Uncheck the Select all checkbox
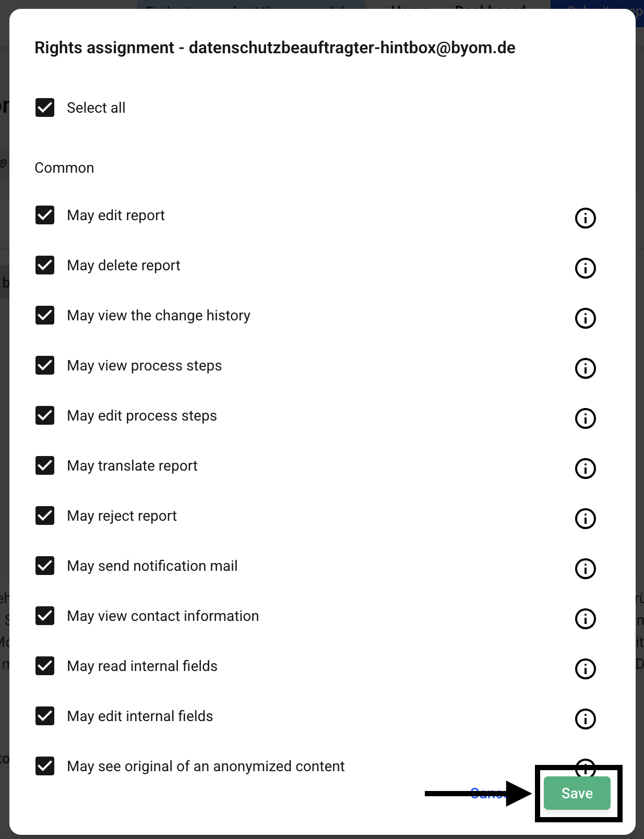 click(45, 107)
